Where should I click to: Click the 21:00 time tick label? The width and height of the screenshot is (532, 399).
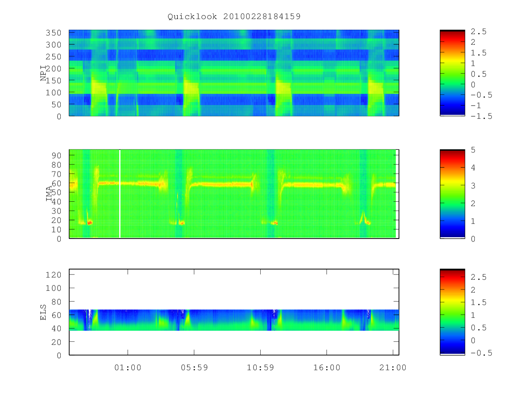393,368
